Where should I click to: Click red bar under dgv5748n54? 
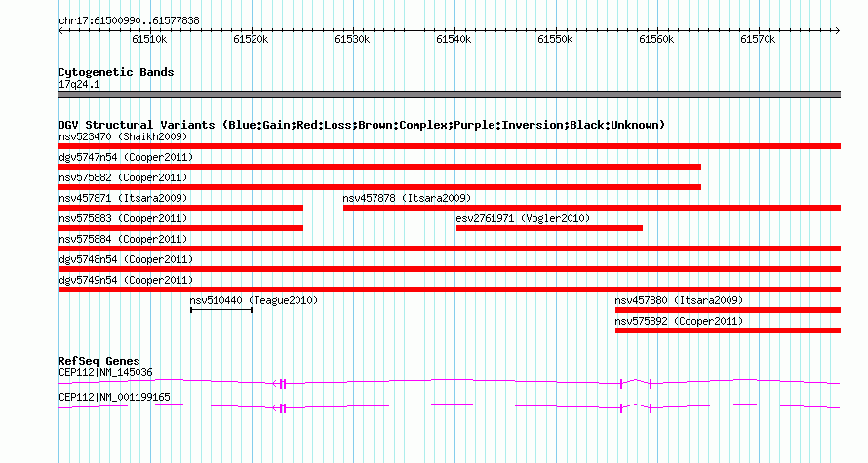450,269
